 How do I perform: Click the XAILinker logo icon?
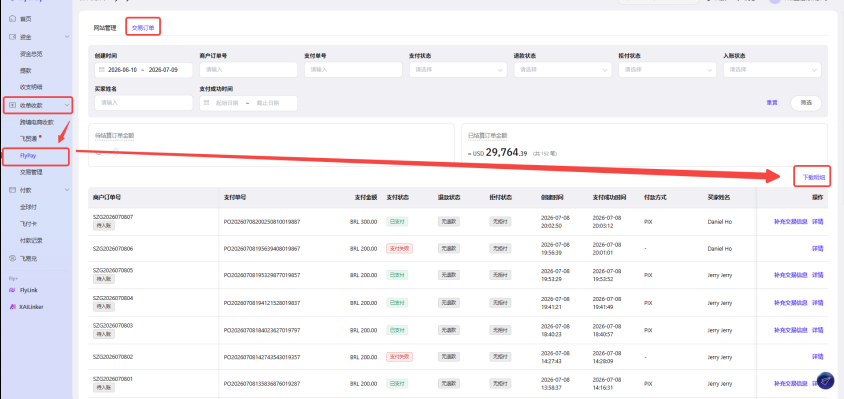[13, 307]
